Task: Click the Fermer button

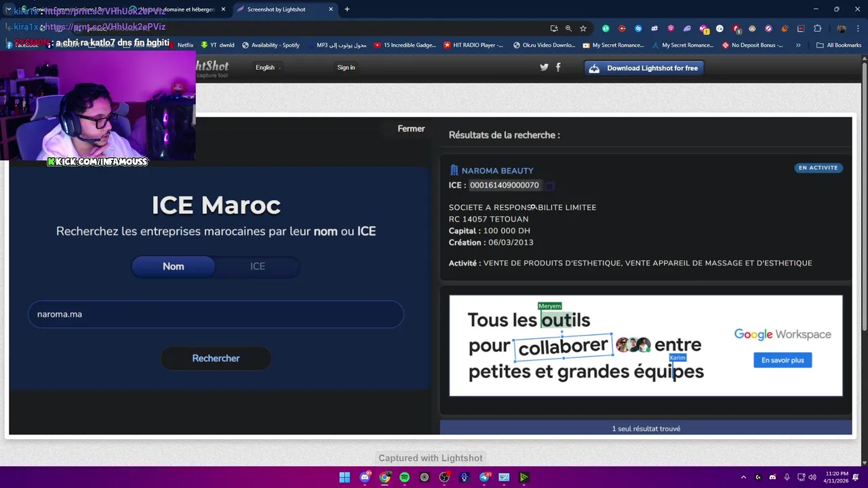Action: [411, 129]
